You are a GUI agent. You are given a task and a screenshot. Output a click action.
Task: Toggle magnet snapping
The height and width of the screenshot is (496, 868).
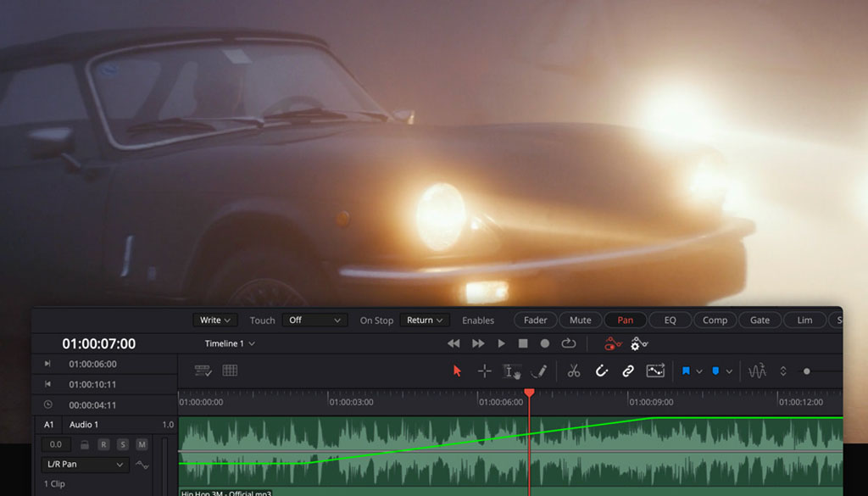[x=601, y=371]
